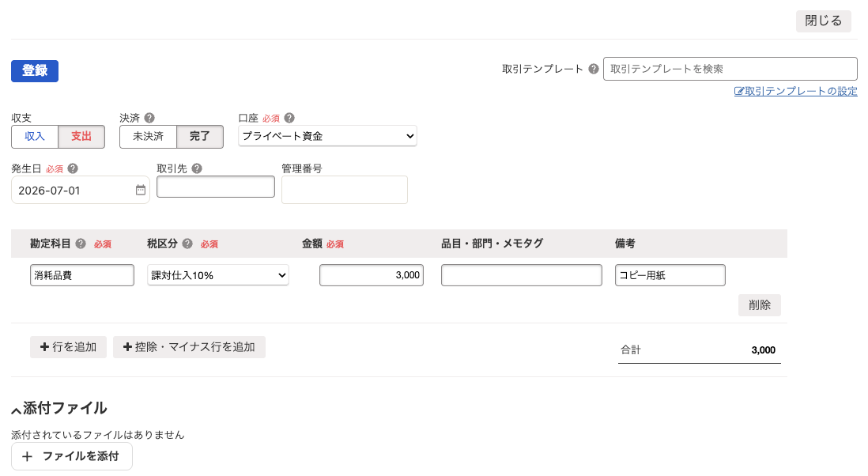Open help icon next to 発生日
This screenshot has height=476, width=868.
[73, 168]
